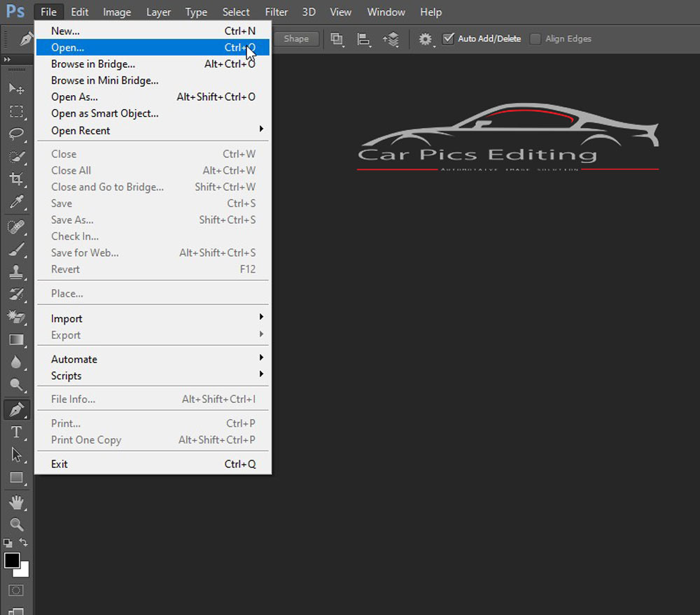Expand the Scripts submenu
700x615 pixels.
coord(152,376)
